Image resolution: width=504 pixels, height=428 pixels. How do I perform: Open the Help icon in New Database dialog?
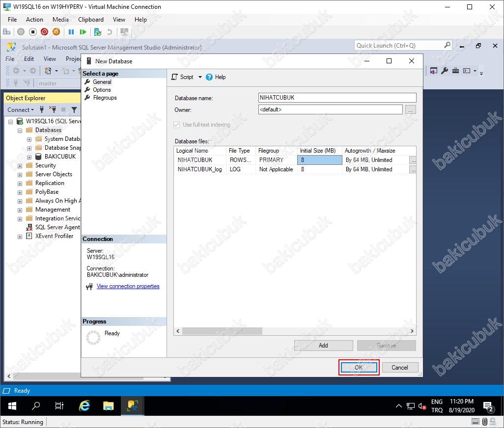point(209,77)
